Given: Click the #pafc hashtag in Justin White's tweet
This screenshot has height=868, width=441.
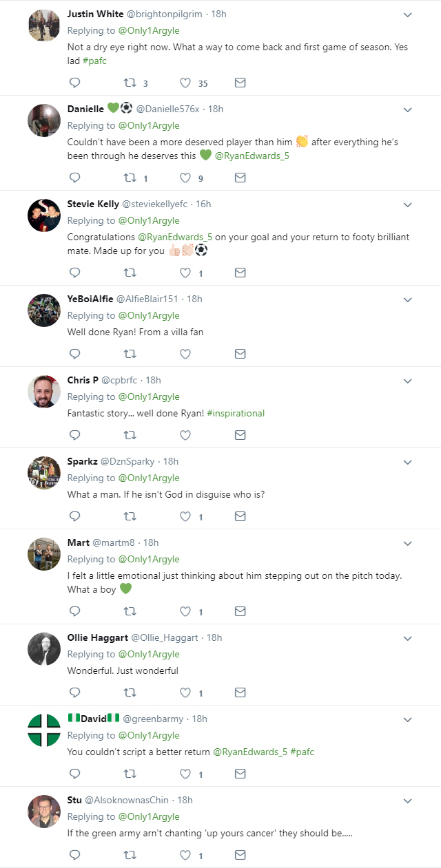Looking at the screenshot, I should pyautogui.click(x=94, y=61).
